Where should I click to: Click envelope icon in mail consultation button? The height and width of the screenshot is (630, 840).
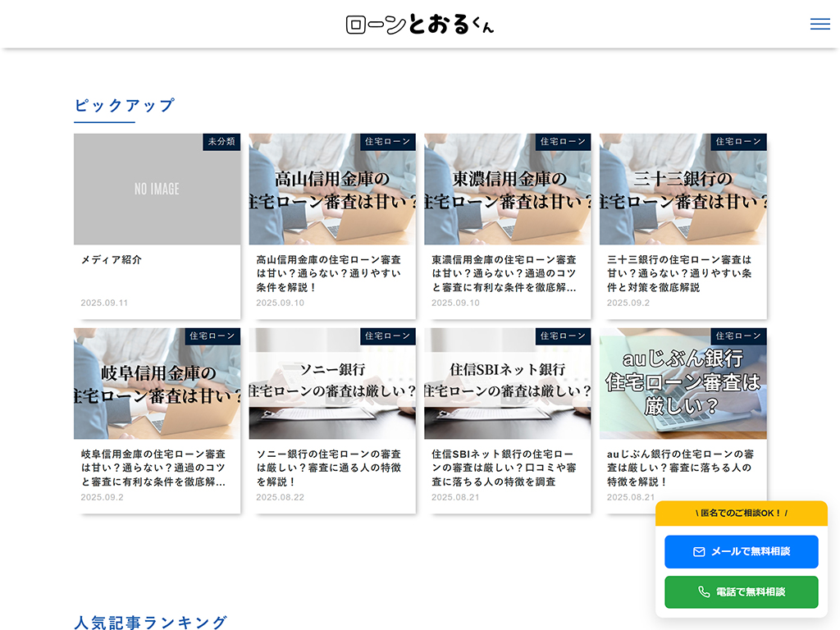tap(699, 552)
